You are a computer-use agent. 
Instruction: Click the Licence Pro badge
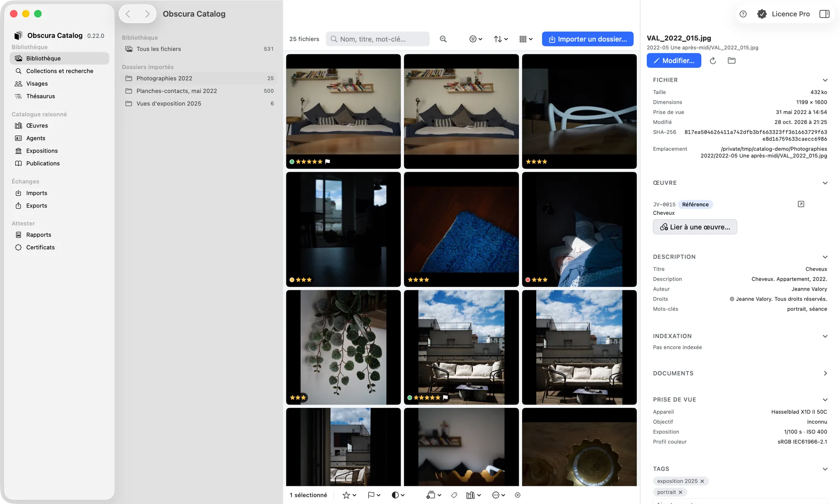pos(783,14)
